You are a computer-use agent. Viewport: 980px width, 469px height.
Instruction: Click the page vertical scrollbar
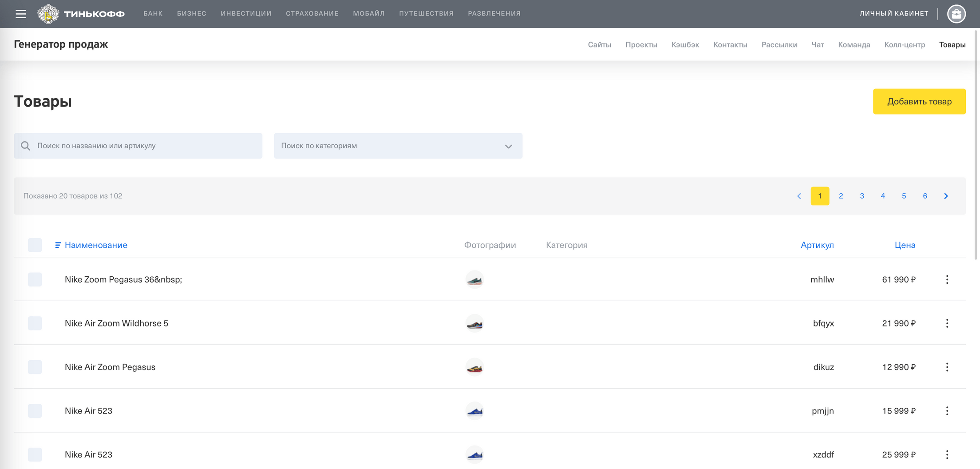tap(976, 145)
